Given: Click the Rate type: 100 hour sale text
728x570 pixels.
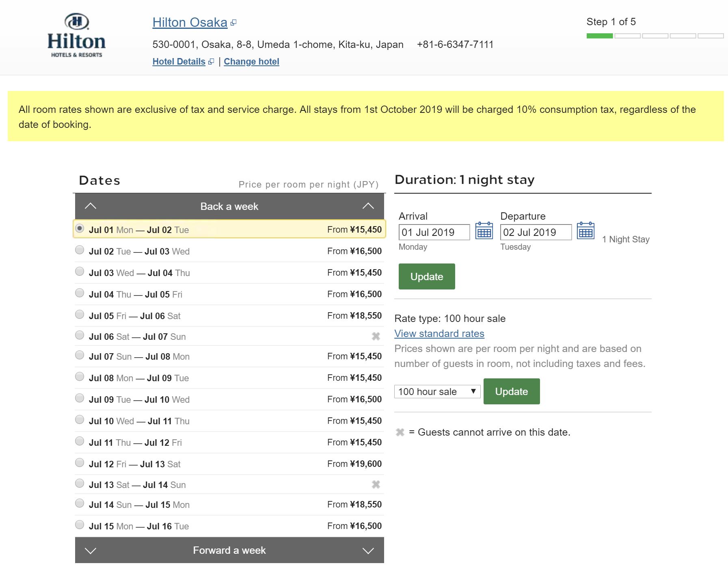Looking at the screenshot, I should [x=450, y=318].
